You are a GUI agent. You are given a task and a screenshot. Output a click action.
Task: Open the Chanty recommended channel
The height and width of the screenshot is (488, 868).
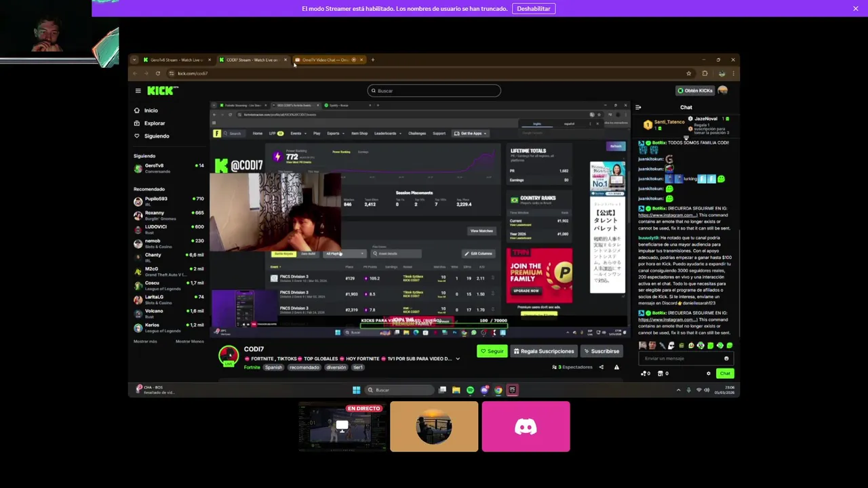(x=169, y=258)
